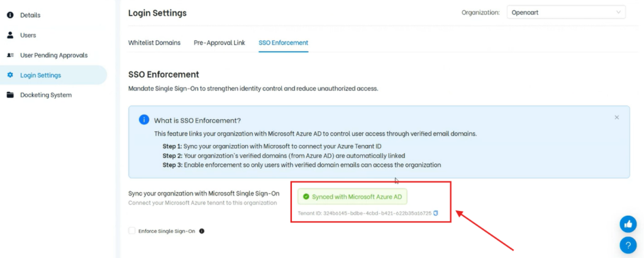Screen dimensions: 644x258
Task: Go to Docketing System in sidebar
Action: tap(46, 95)
